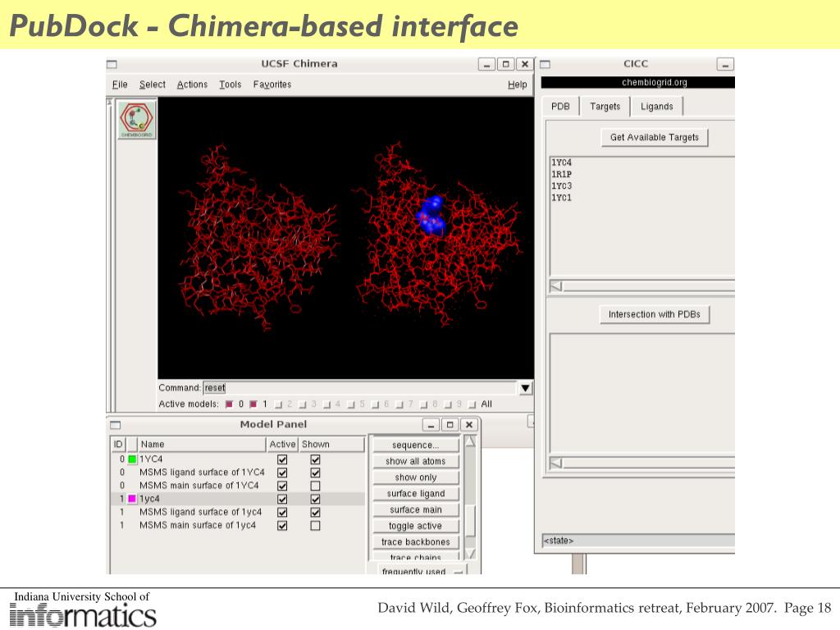The width and height of the screenshot is (840, 630).
Task: Click the Model Panel scrollbar down arrow
Action: click(x=470, y=554)
